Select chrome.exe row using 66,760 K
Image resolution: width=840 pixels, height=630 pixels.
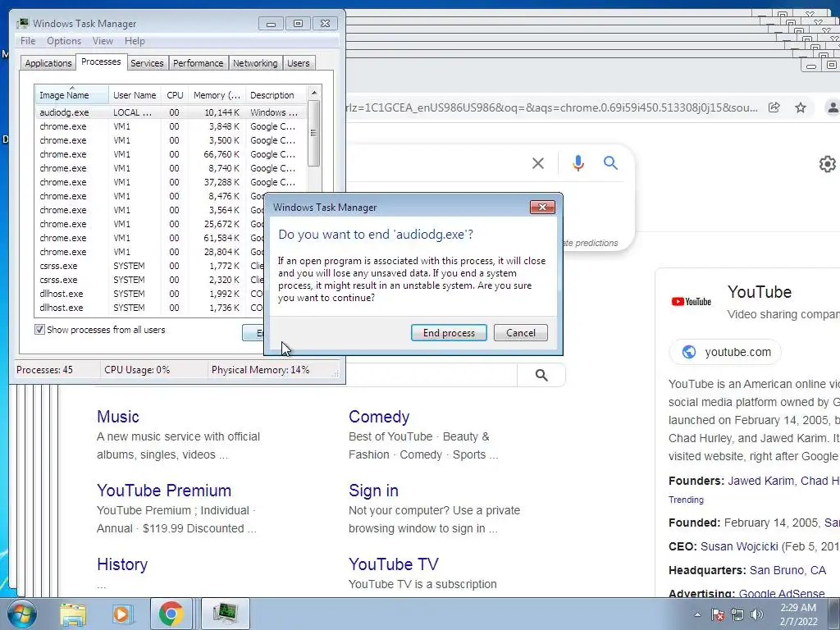coord(171,154)
